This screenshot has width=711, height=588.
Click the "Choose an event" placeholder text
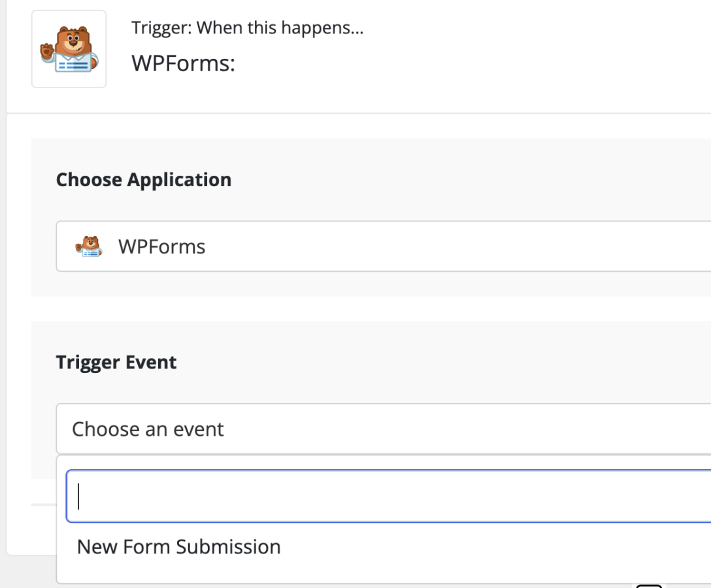coord(148,429)
